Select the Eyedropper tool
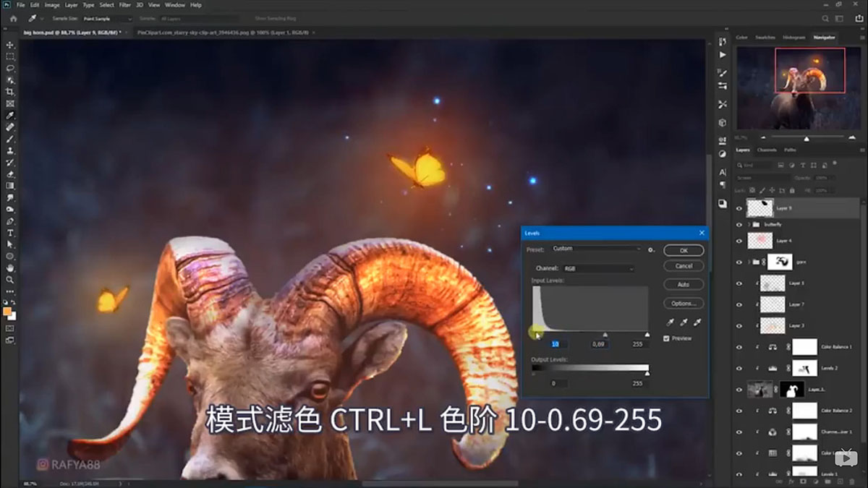 pos(10,114)
